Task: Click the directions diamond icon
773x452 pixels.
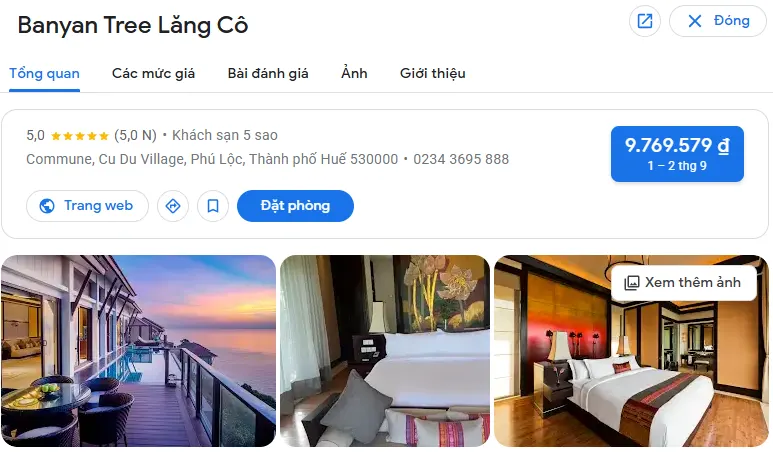Action: [x=173, y=206]
